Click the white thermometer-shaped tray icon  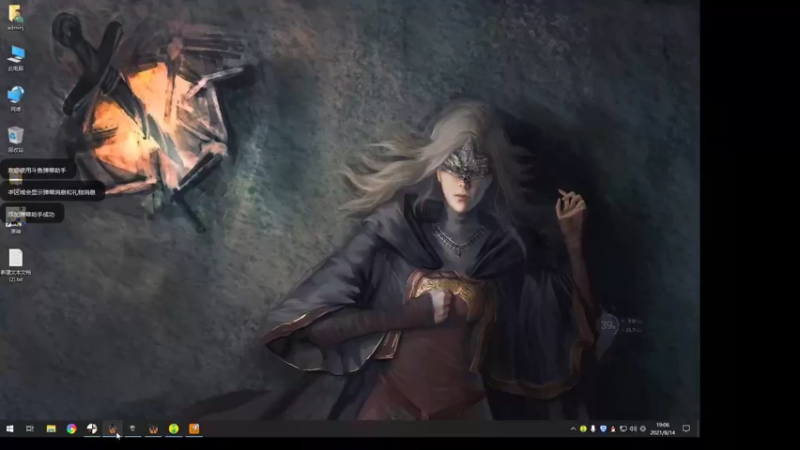pos(593,429)
